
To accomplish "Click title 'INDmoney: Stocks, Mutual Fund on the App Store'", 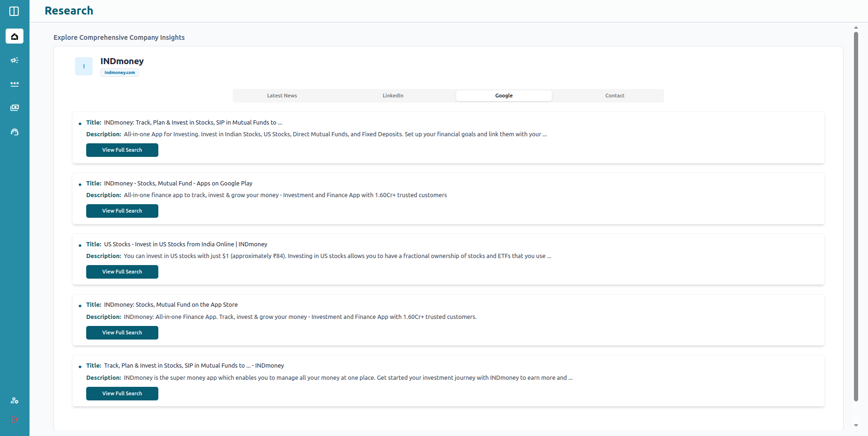I will click(x=171, y=305).
